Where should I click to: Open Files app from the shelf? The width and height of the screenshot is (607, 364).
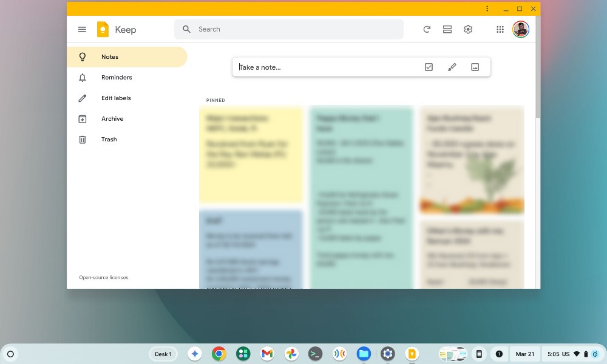pyautogui.click(x=364, y=354)
